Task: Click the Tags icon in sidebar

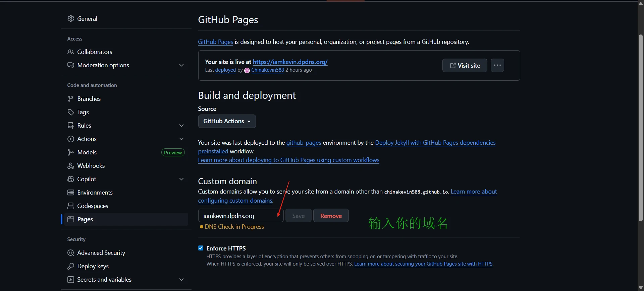Action: pyautogui.click(x=70, y=112)
